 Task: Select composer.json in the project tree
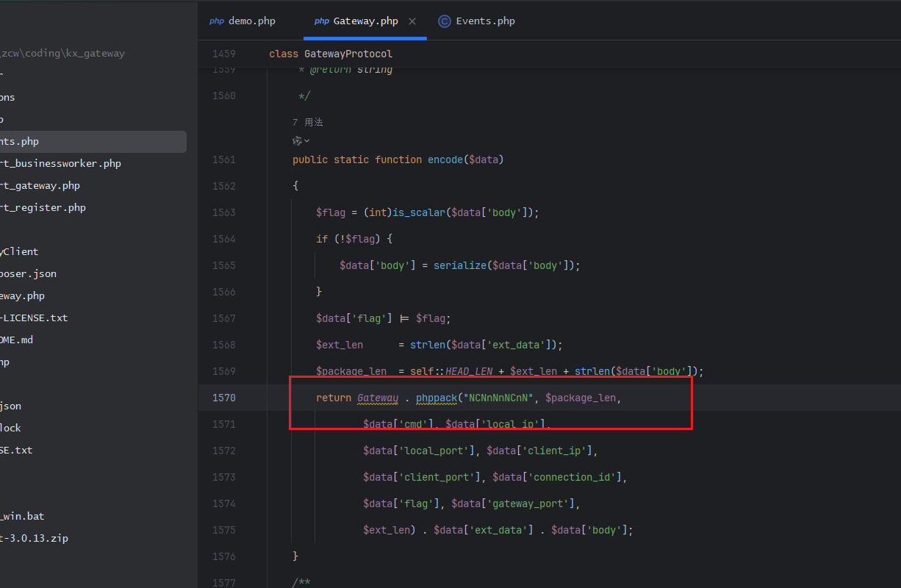point(28,273)
